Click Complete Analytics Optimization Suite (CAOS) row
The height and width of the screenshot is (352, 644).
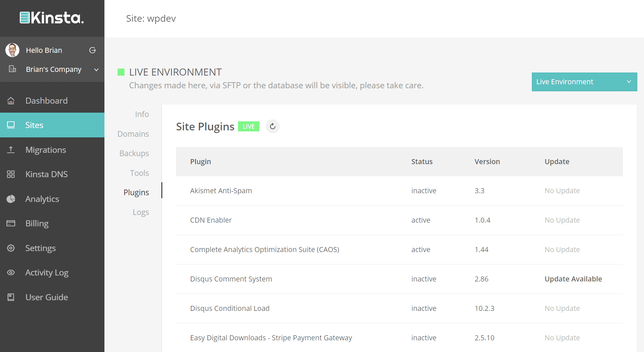[399, 249]
